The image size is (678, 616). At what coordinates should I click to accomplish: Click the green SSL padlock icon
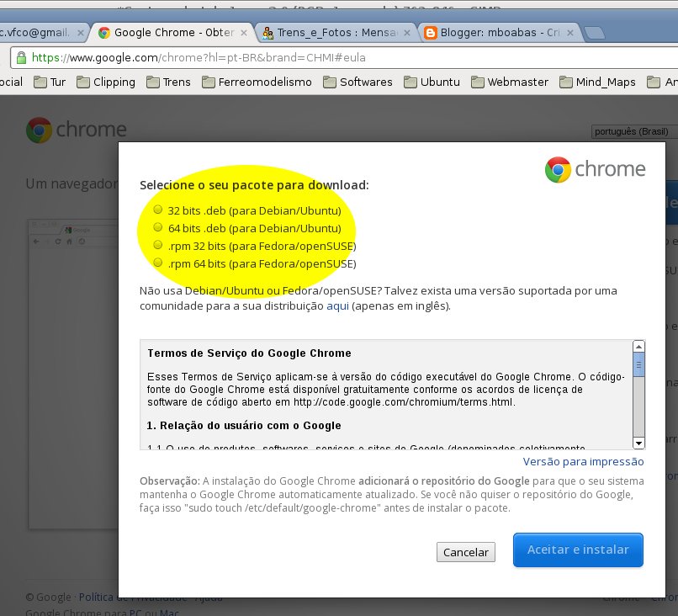click(21, 57)
